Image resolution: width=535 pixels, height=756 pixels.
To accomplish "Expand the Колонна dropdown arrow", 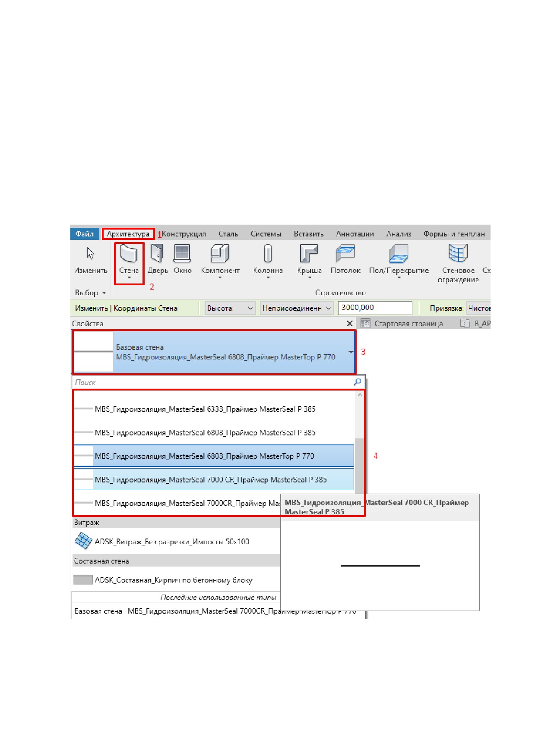I will [268, 278].
